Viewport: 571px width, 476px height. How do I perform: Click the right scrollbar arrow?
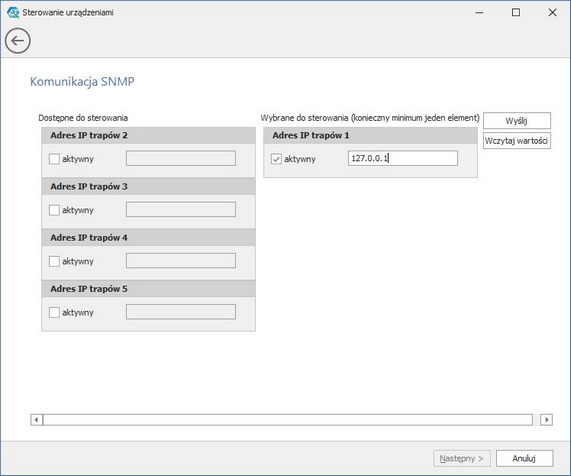[546, 420]
